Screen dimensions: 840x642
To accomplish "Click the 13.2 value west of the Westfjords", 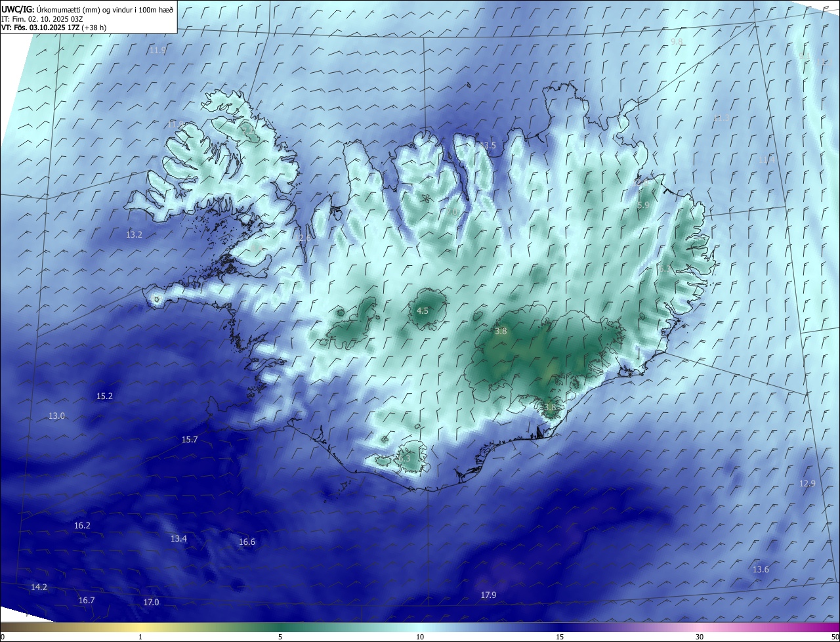I will 134,234.
